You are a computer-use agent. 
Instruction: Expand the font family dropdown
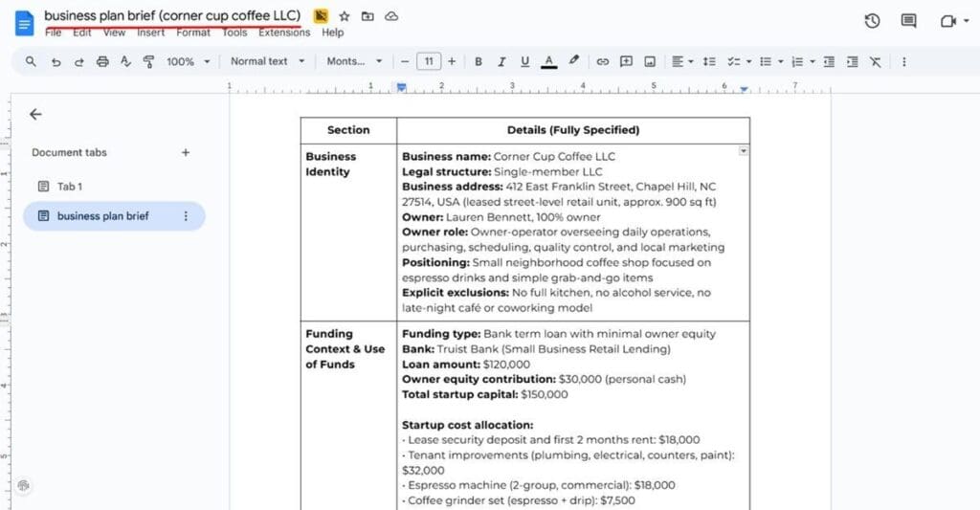click(353, 61)
